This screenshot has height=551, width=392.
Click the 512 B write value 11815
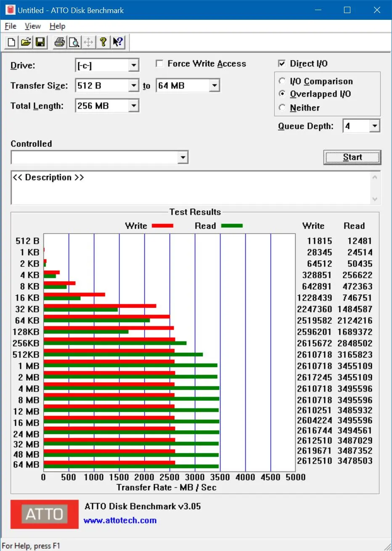pos(319,241)
